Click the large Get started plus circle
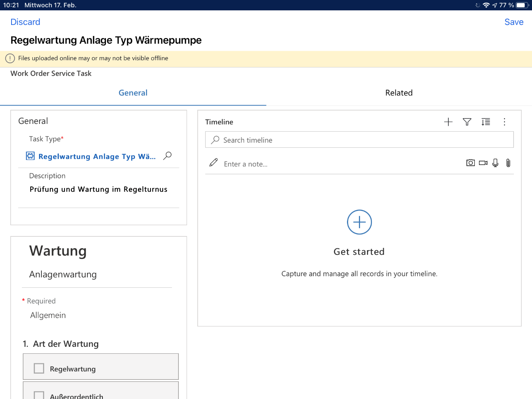Image resolution: width=532 pixels, height=399 pixels. (359, 222)
